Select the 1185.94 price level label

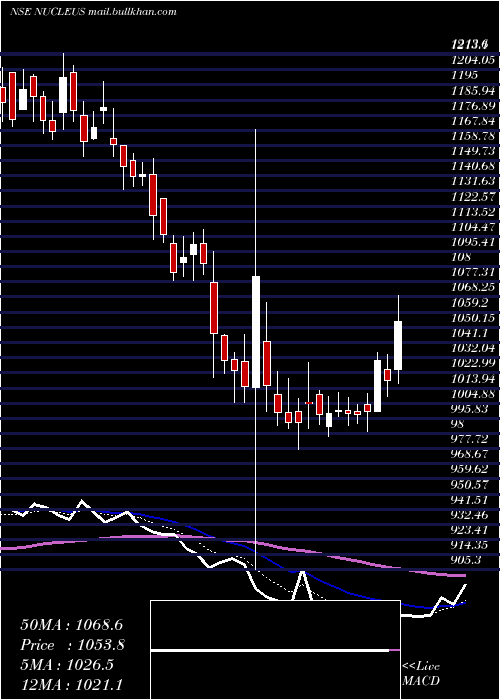coord(473,91)
